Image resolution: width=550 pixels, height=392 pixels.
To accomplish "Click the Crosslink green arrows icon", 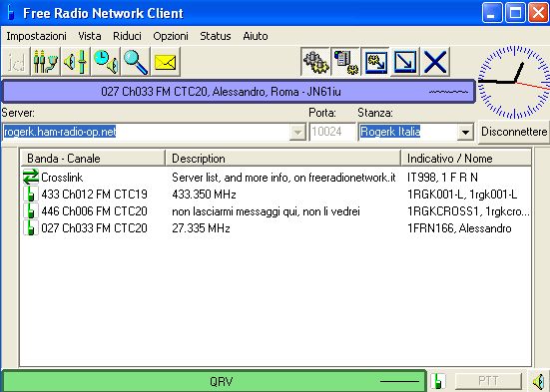I will (x=31, y=177).
